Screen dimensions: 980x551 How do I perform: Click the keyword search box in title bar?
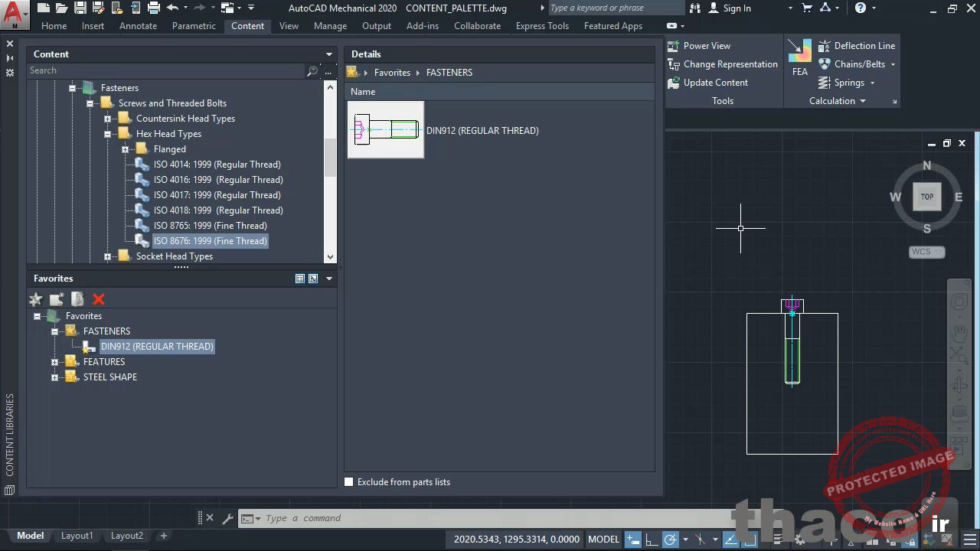[x=615, y=8]
